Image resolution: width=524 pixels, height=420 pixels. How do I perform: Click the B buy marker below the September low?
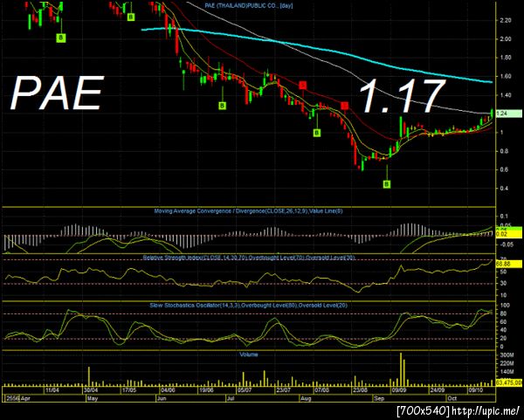point(387,183)
